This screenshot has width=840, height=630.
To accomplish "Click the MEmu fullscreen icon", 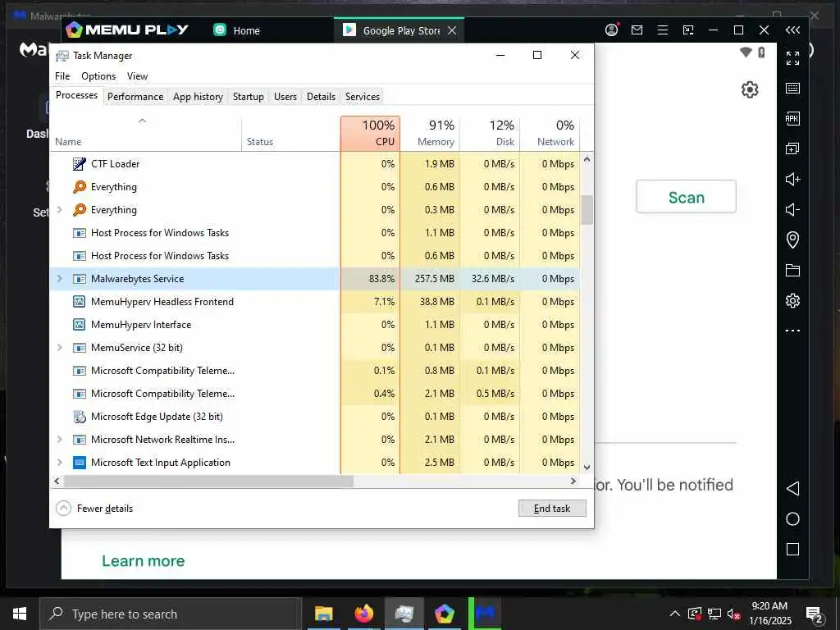I will [x=792, y=58].
